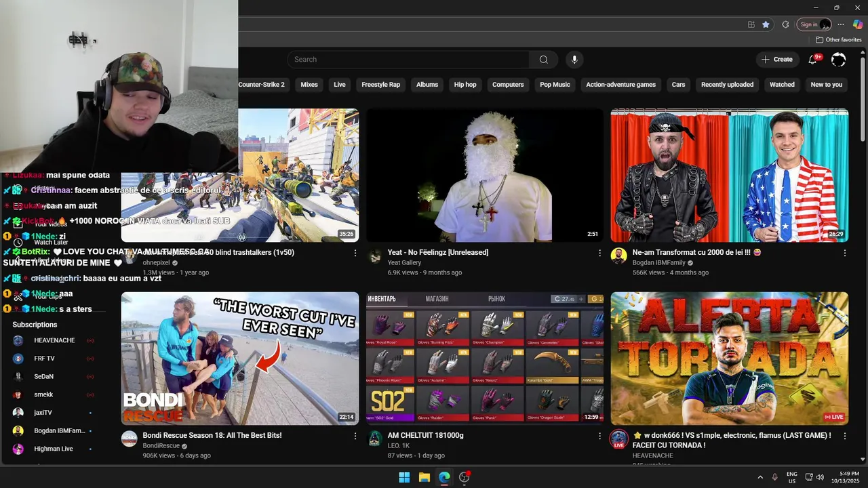Click the Edge favorites star icon
Image resolution: width=868 pixels, height=488 pixels.
(x=766, y=24)
